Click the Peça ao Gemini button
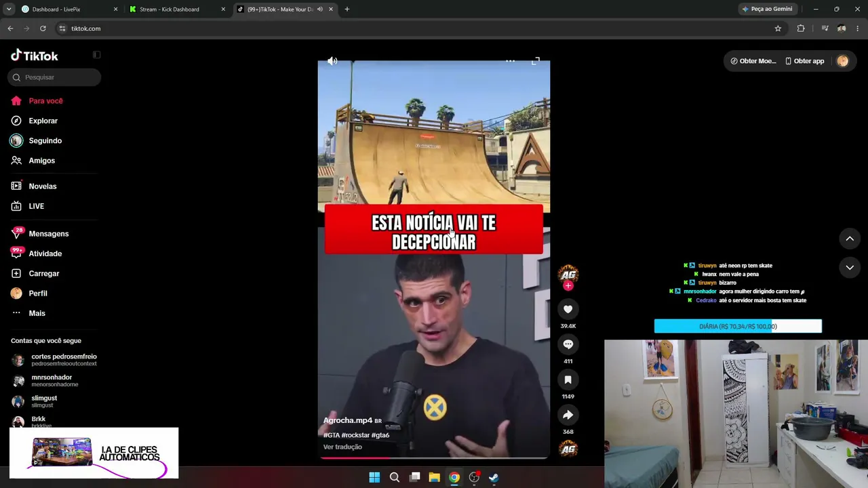The height and width of the screenshot is (488, 868). [768, 9]
